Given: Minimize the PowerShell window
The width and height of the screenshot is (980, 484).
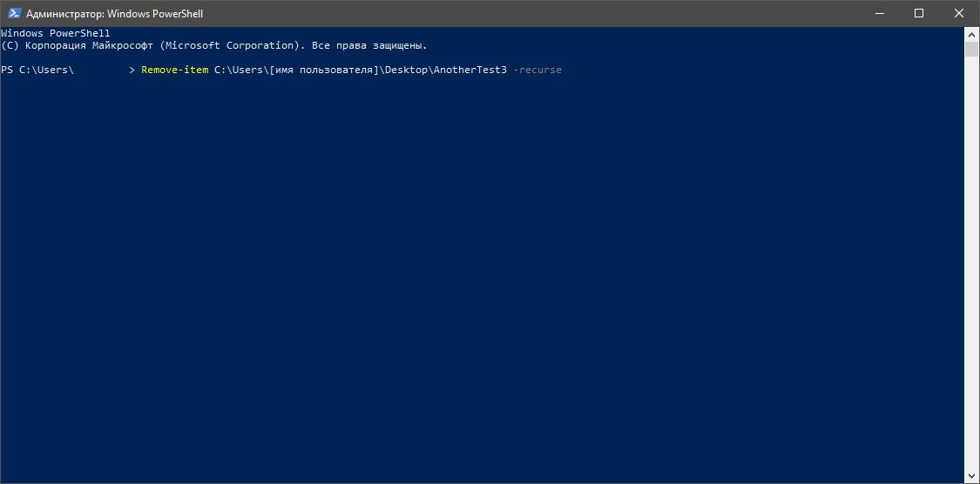Looking at the screenshot, I should point(879,13).
